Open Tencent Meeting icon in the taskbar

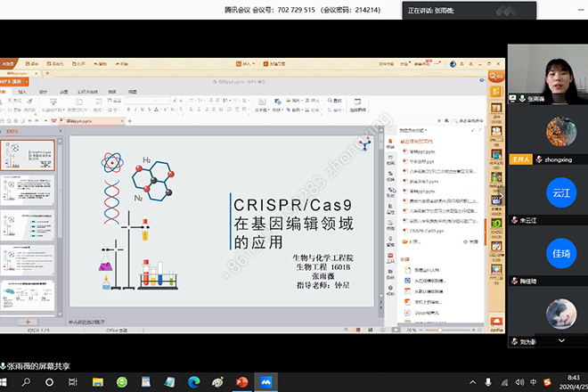[265, 381]
